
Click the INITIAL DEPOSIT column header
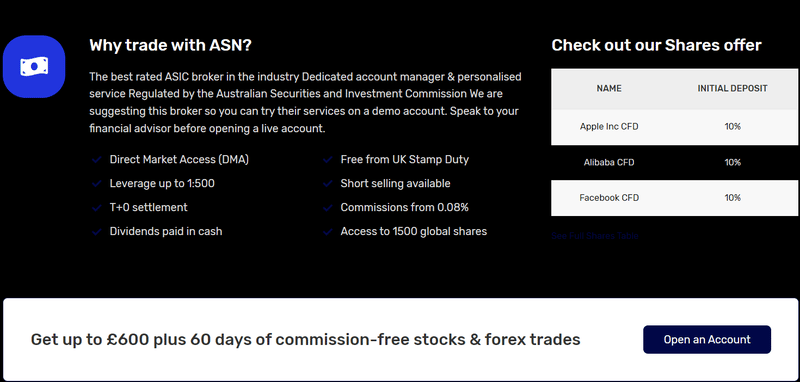[732, 89]
